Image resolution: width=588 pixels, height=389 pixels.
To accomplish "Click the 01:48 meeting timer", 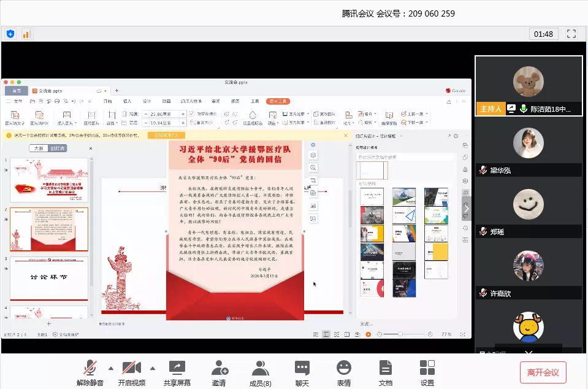I will [543, 34].
